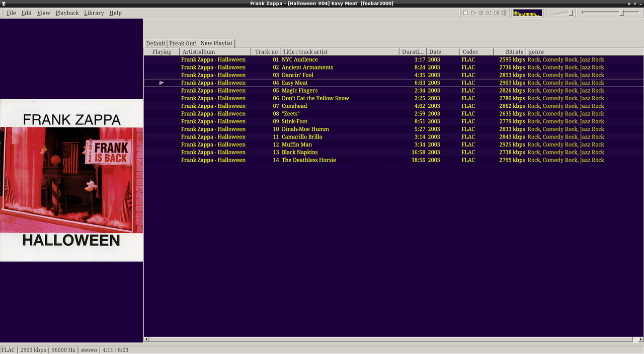The image size is (644, 354).
Task: Select track 13 Black Napkins
Action: (x=393, y=152)
